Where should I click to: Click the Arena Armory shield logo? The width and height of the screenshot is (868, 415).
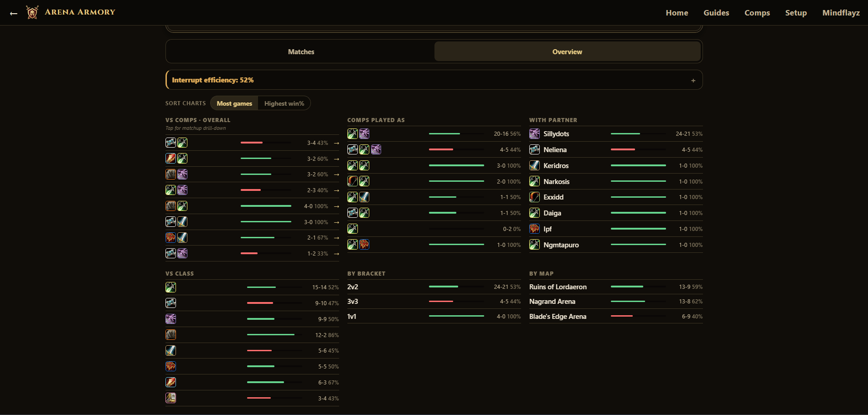[x=32, y=12]
